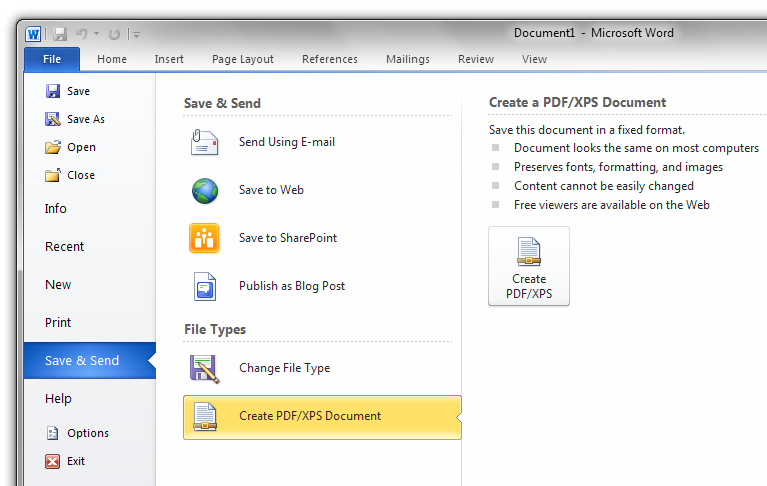Open the Change File Type option
Screen dimensions: 767x486
(x=284, y=368)
